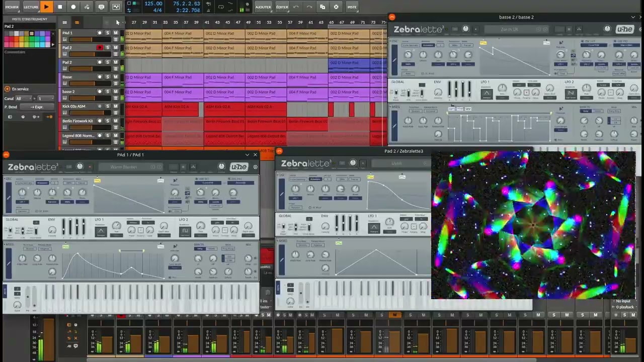This screenshot has height=362, width=644.
Task: Switch to the orange arranger timeline view icon
Action: tap(76, 22)
